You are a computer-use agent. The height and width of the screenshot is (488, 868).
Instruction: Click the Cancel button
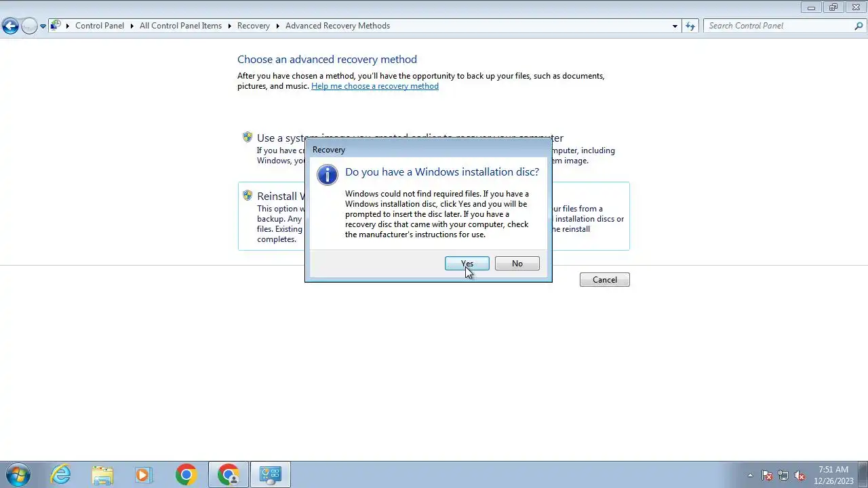(x=604, y=280)
